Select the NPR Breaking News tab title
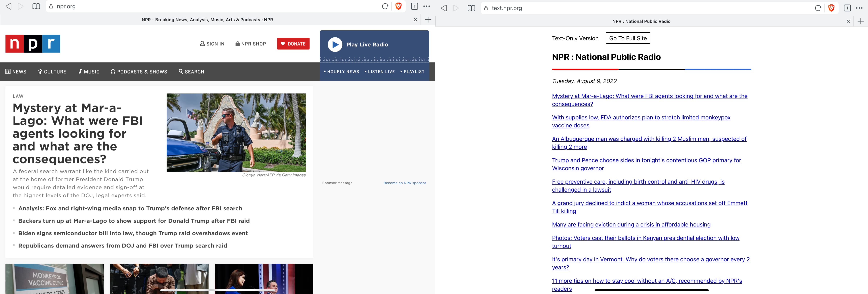The image size is (868, 294). [x=207, y=20]
